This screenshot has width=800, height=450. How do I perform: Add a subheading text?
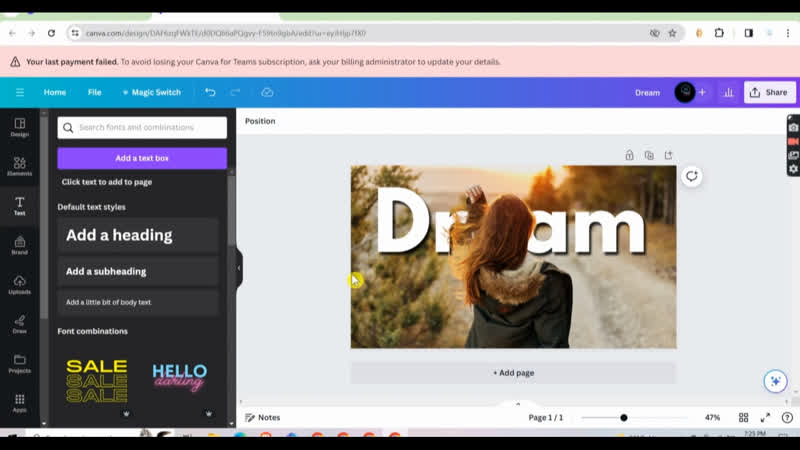coord(138,271)
